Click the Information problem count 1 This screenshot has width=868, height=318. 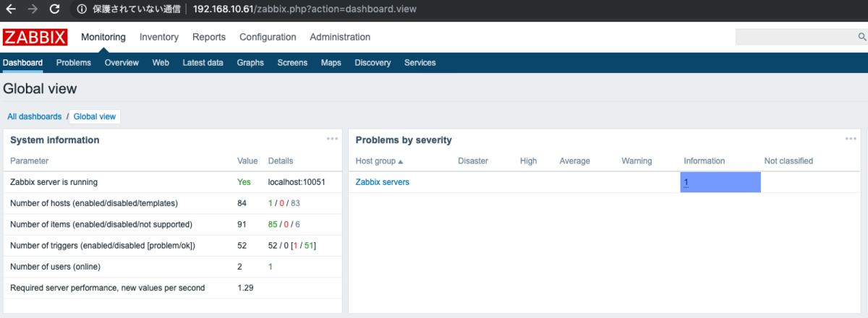686,183
